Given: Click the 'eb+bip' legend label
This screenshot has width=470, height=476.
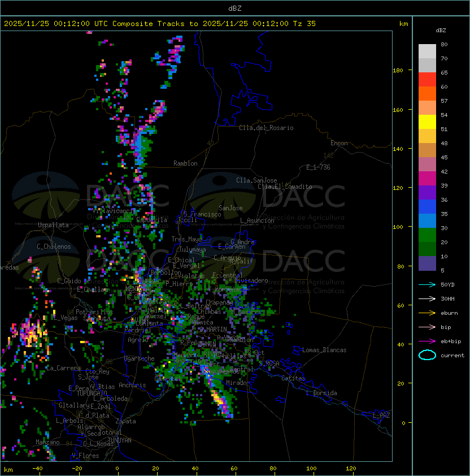Looking at the screenshot, I should click(451, 341).
